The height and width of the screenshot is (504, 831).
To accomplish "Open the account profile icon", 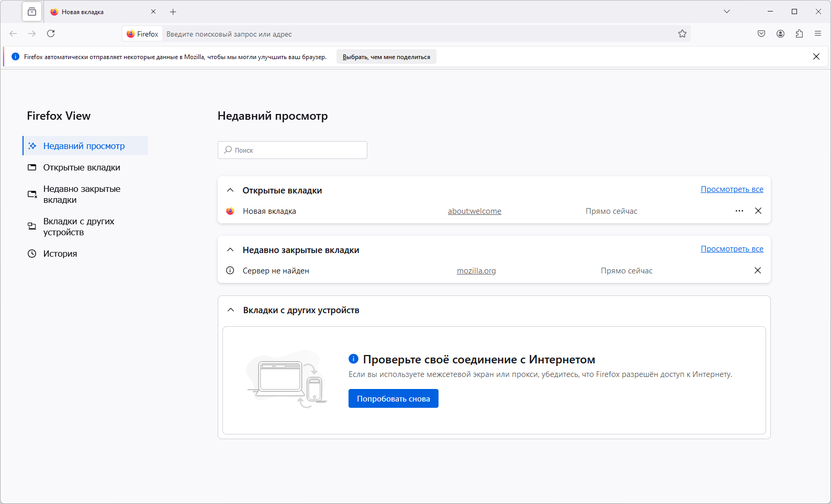I will click(x=780, y=33).
